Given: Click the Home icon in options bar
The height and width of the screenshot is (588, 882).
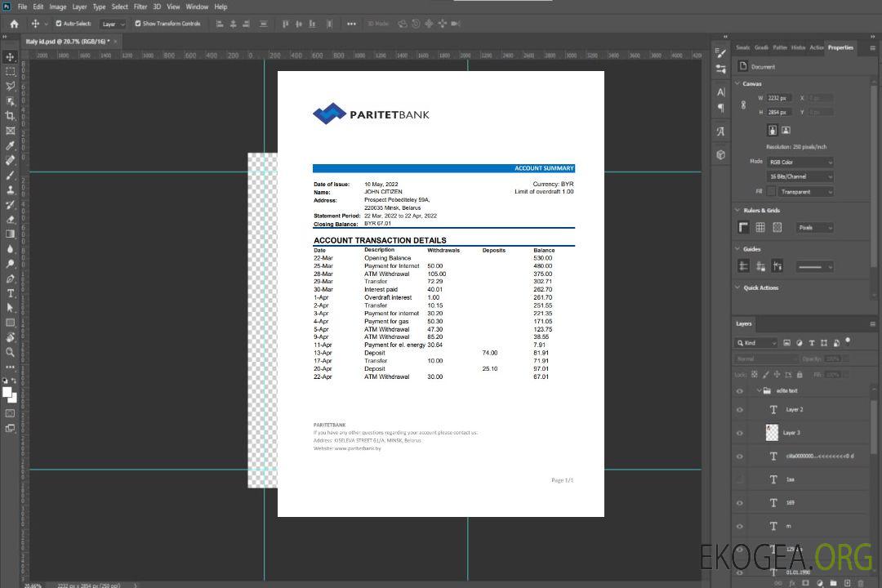Looking at the screenshot, I should [x=14, y=24].
